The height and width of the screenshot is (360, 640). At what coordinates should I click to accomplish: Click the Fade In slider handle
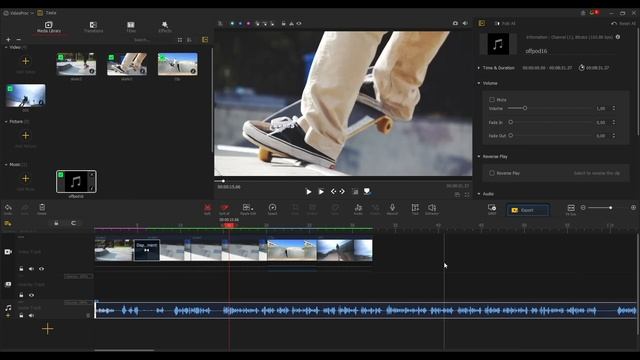point(511,122)
